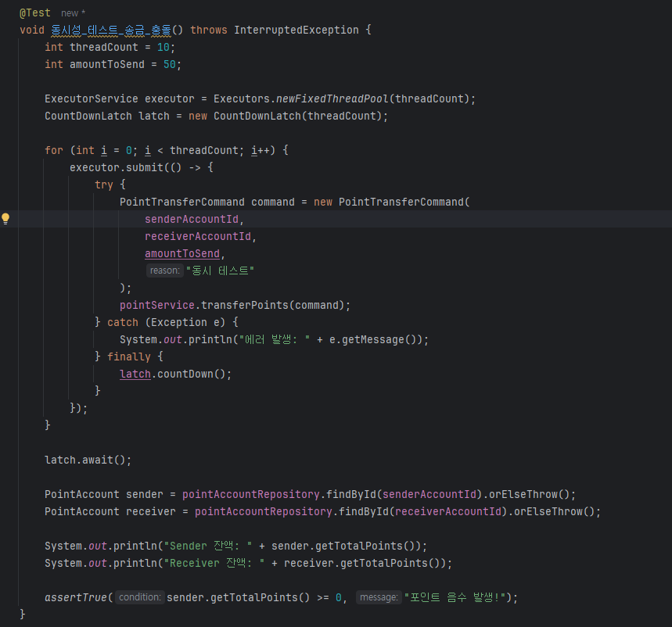This screenshot has height=627, width=672.
Task: Click the string "에러 발생: "
Action: pyautogui.click(x=275, y=339)
